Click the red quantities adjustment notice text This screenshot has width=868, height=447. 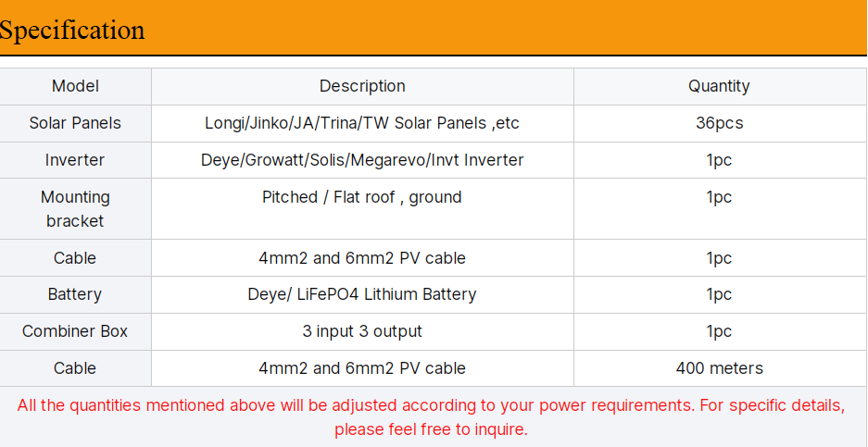(x=431, y=417)
